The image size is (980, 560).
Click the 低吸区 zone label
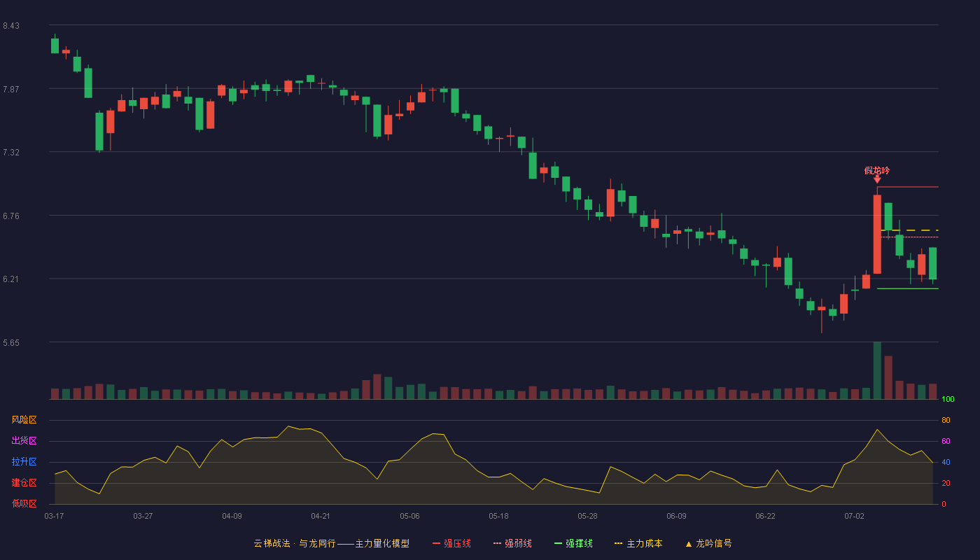tap(24, 503)
